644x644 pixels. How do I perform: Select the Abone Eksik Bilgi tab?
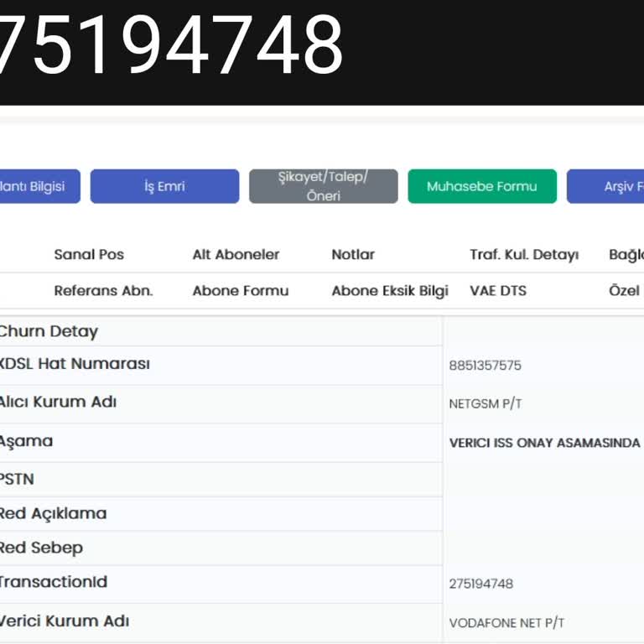pyautogui.click(x=390, y=291)
